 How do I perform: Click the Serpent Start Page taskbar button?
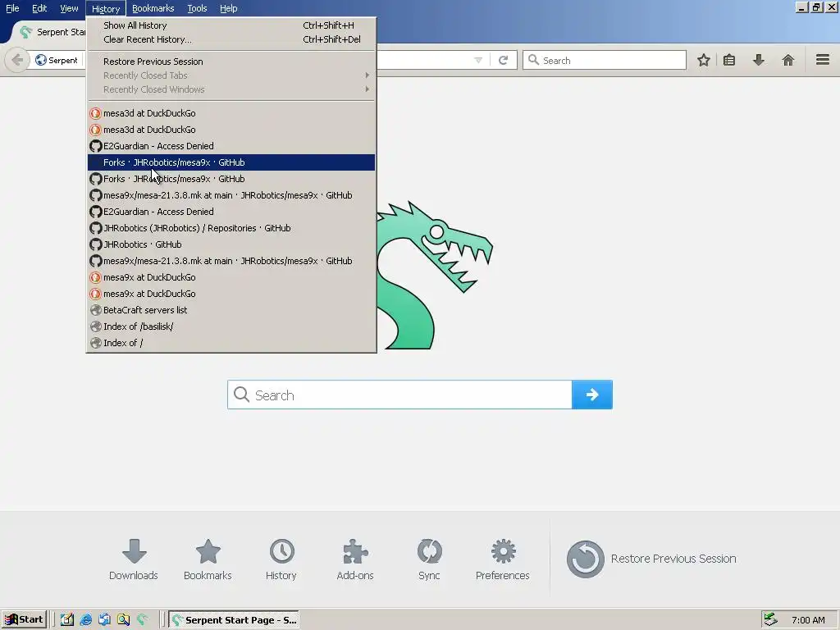point(234,620)
